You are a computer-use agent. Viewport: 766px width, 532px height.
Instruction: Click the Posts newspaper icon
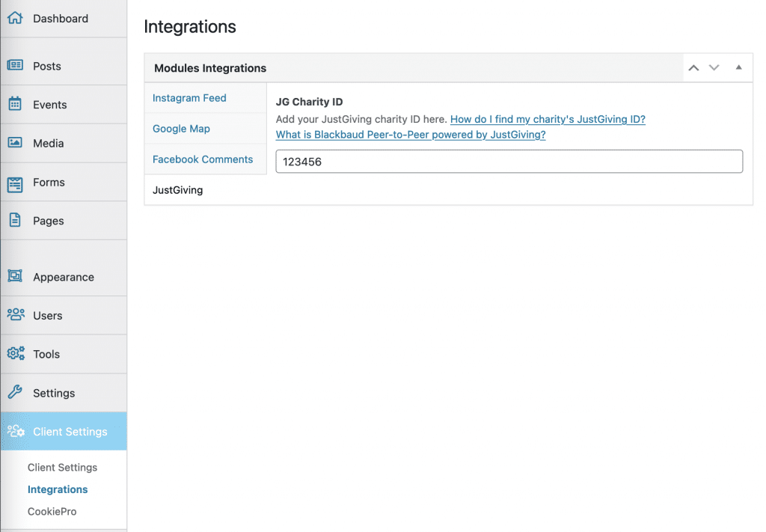point(15,65)
